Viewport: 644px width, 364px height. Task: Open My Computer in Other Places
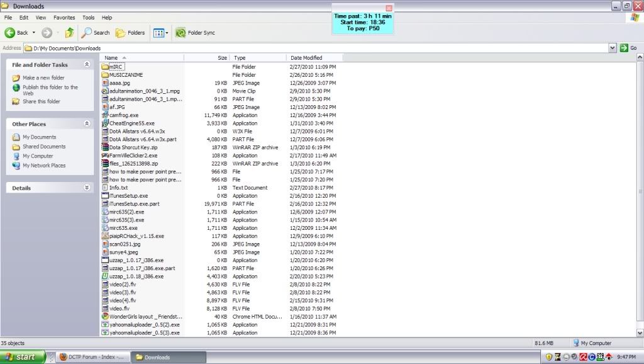[38, 156]
